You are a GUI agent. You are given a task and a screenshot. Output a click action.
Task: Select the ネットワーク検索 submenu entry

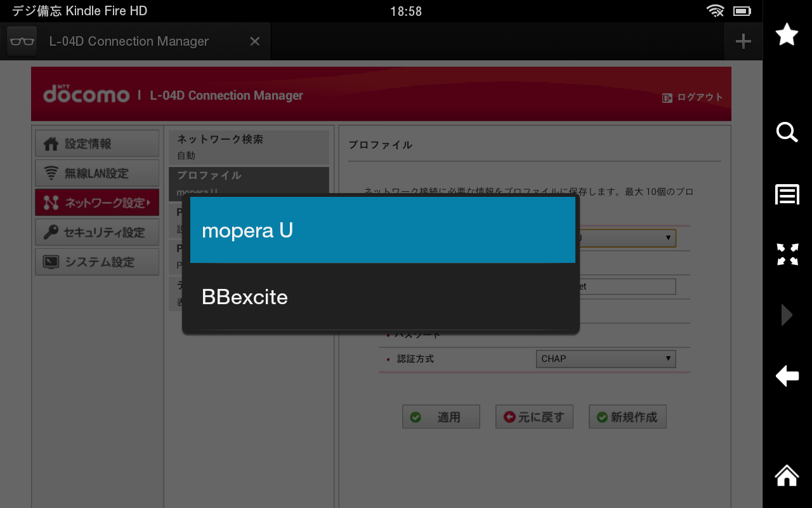249,147
